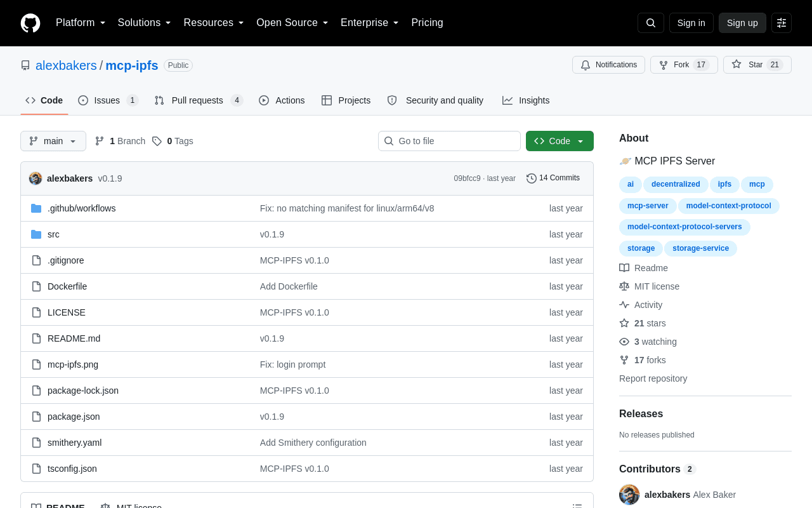Open the Releases heading link
The image size is (812, 508).
(x=641, y=414)
